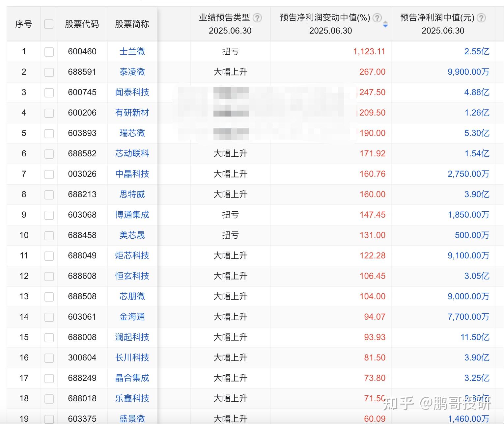This screenshot has height=424, width=504.
Task: Toggle the select-all checkbox in header
Action: pos(49,24)
